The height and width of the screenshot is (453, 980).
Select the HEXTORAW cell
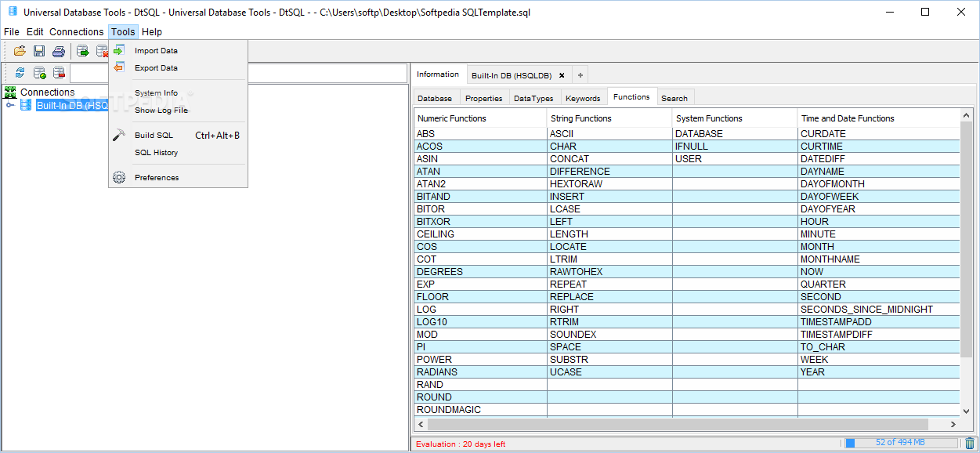609,184
